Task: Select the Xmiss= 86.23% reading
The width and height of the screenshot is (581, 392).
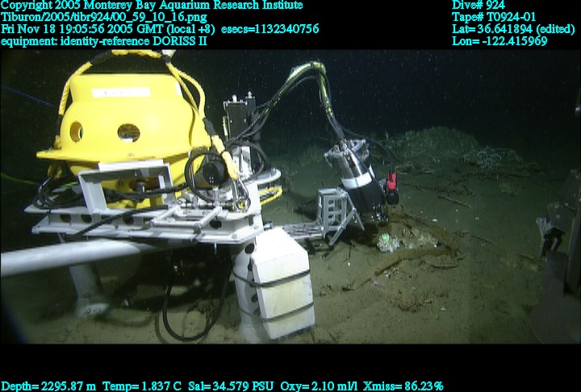Action: [403, 386]
